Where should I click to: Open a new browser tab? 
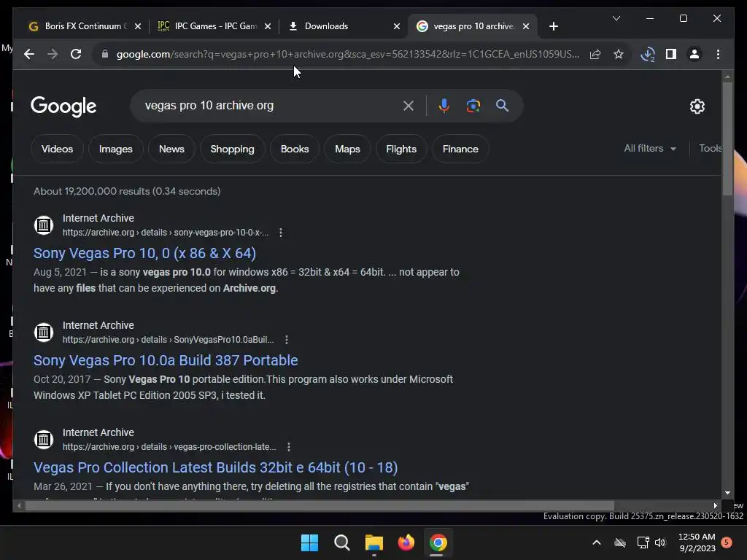(x=553, y=27)
